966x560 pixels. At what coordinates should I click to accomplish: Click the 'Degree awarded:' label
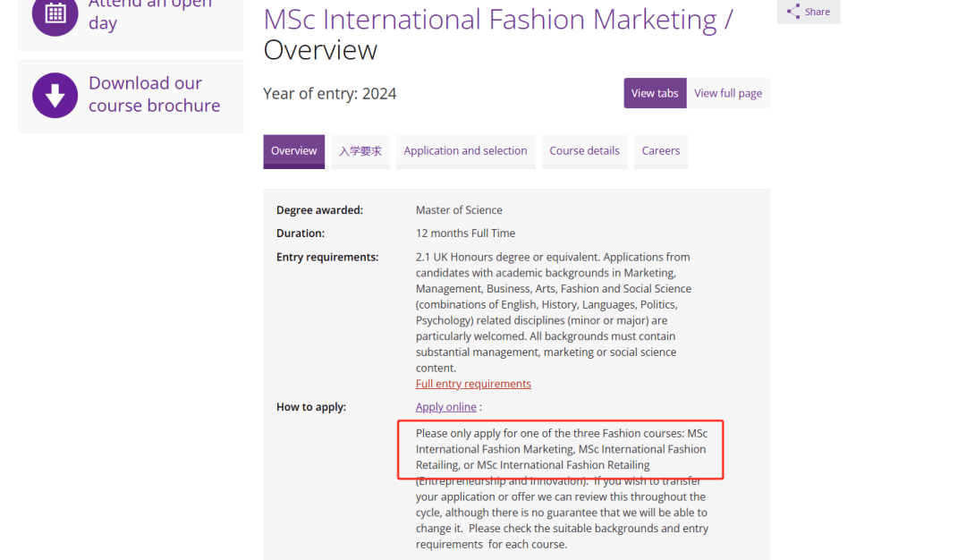[x=319, y=210]
